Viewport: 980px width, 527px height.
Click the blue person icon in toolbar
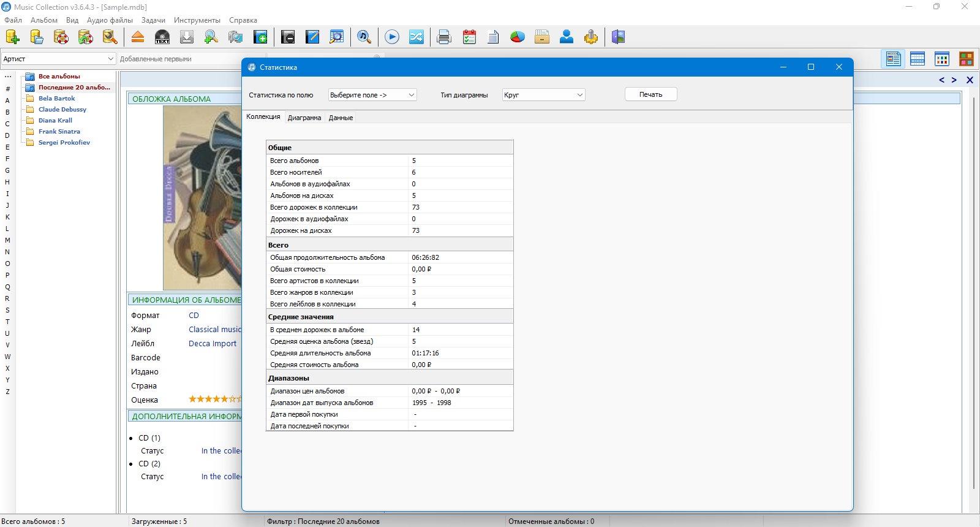point(567,37)
